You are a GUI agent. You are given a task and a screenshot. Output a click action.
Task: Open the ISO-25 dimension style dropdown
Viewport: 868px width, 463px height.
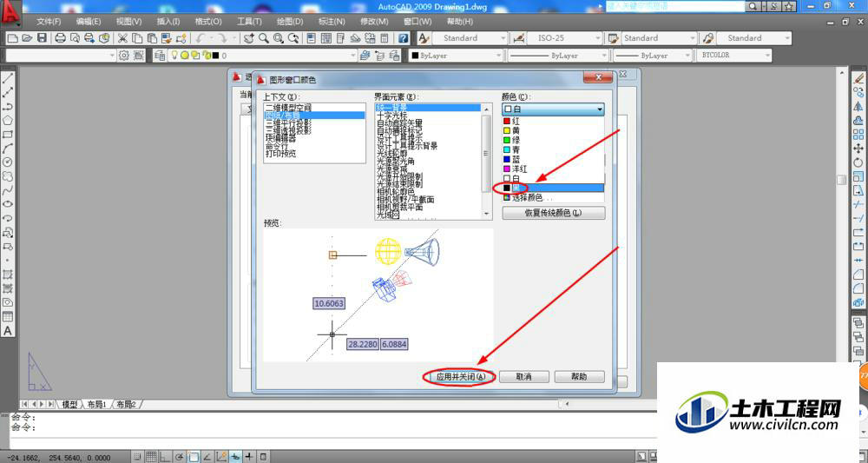pos(565,38)
